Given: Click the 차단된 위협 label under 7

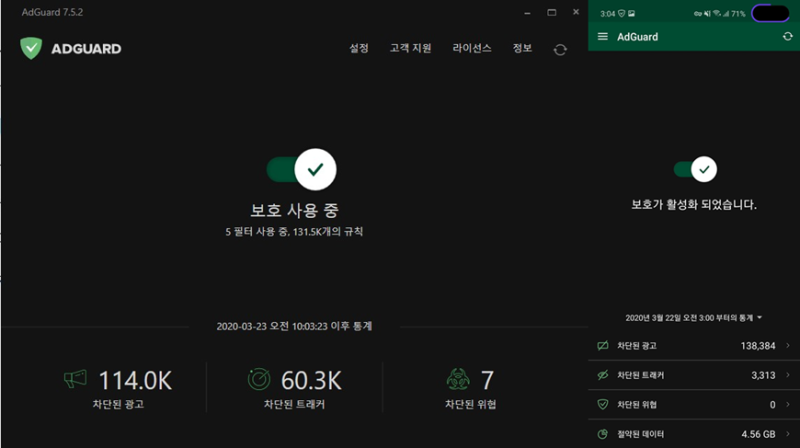Looking at the screenshot, I should 470,404.
